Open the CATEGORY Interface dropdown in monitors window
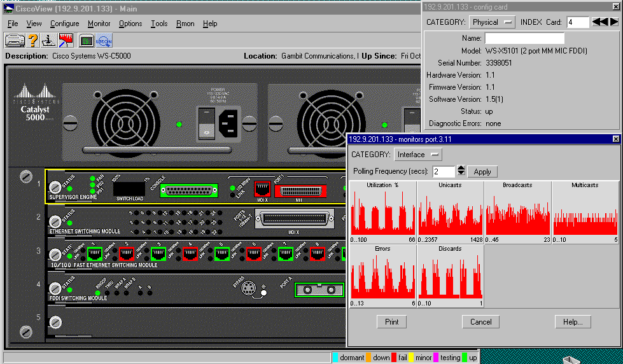Image resolution: width=623 pixels, height=364 pixels. 417,155
